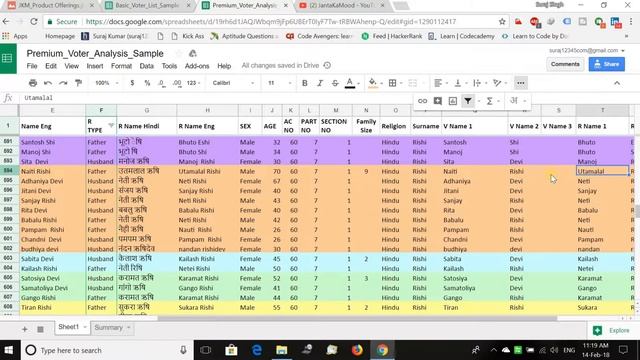Insert a chart from toolbar
The height and width of the screenshot is (360, 640).
tap(453, 101)
